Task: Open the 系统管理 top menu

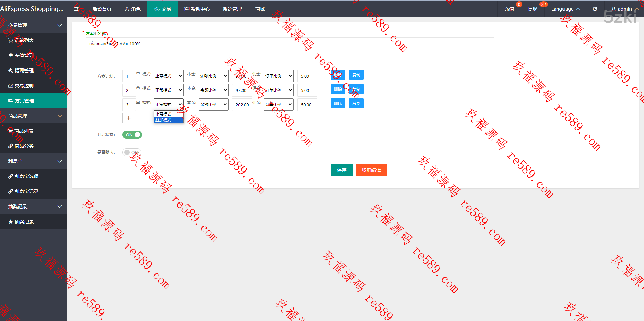Action: point(232,9)
